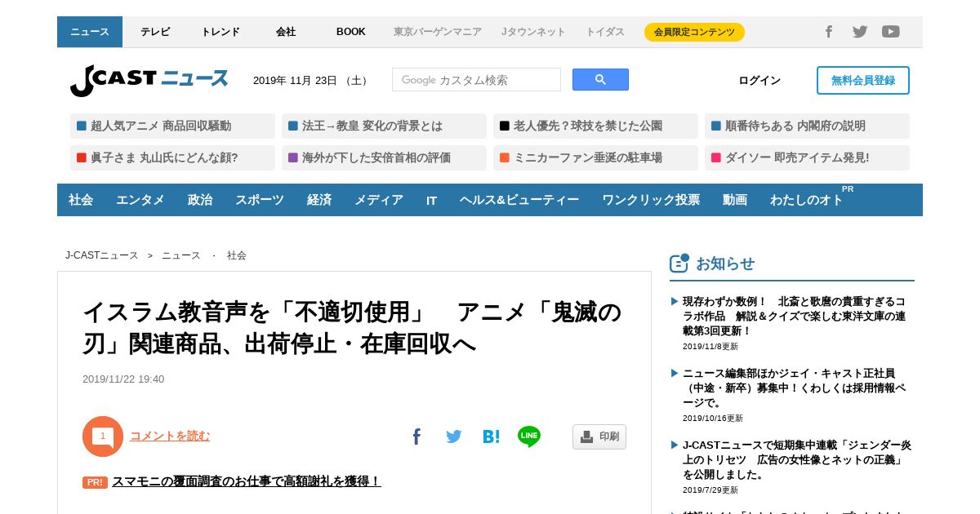980x514 pixels.
Task: Open 海外が下した安倍首相の評価 headline
Action: 384,157
